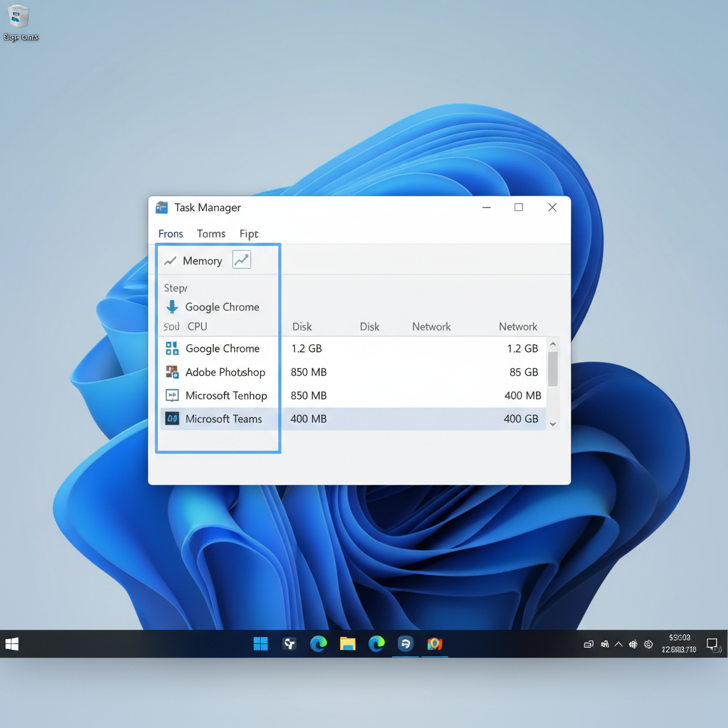Open the taskbar app icon right of Start

[x=290, y=644]
